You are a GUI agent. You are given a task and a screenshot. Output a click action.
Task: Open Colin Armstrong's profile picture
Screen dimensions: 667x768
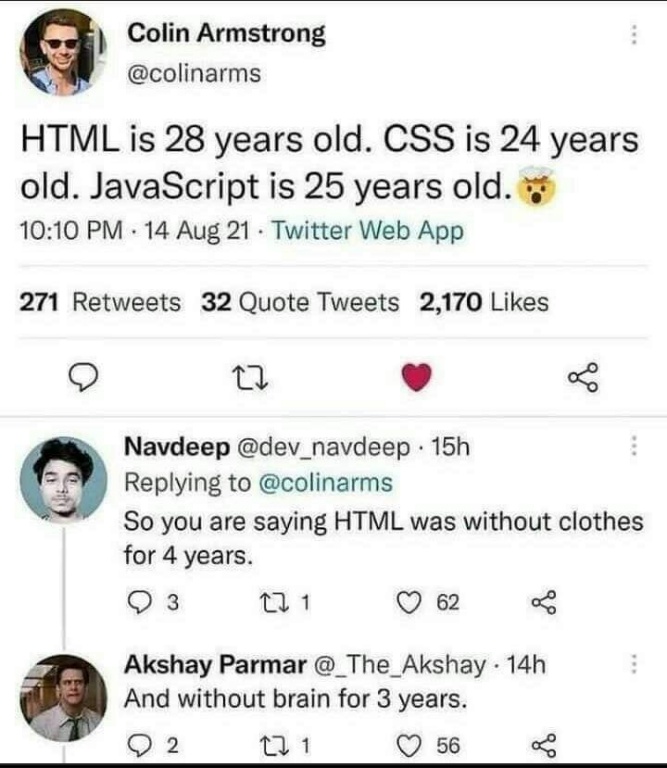click(x=63, y=52)
